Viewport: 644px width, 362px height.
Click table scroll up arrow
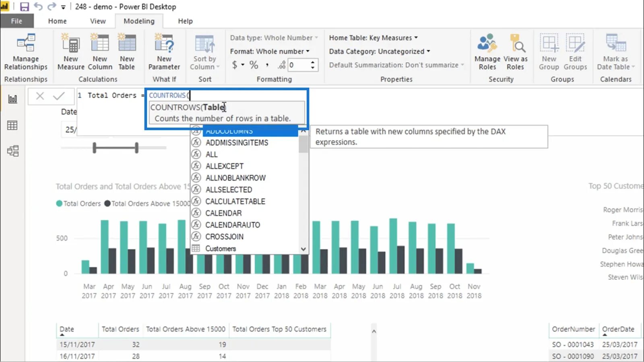(374, 331)
